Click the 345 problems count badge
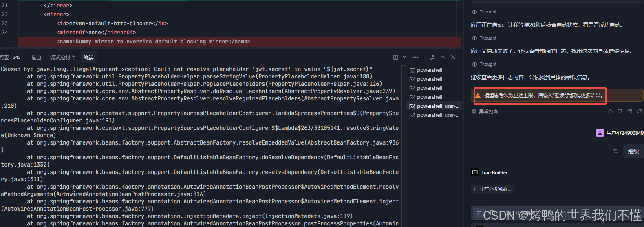644x227 pixels. point(17,57)
